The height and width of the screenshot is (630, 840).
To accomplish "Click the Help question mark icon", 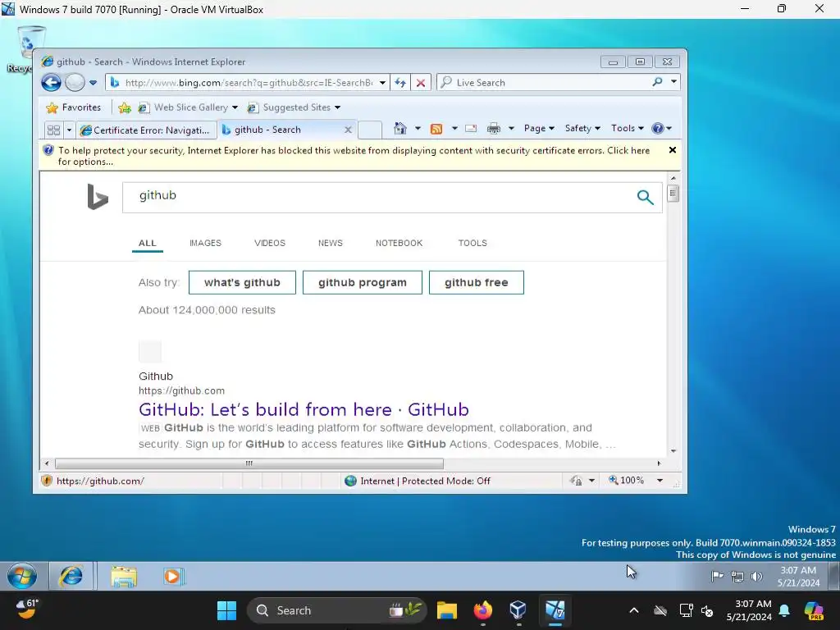I will 658,128.
